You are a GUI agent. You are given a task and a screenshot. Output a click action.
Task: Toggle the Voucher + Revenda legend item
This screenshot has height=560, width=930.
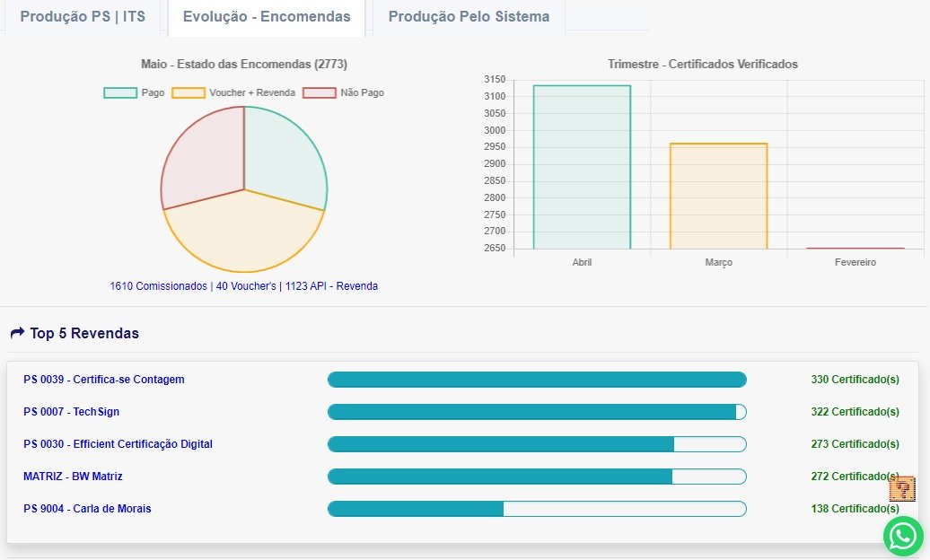233,92
